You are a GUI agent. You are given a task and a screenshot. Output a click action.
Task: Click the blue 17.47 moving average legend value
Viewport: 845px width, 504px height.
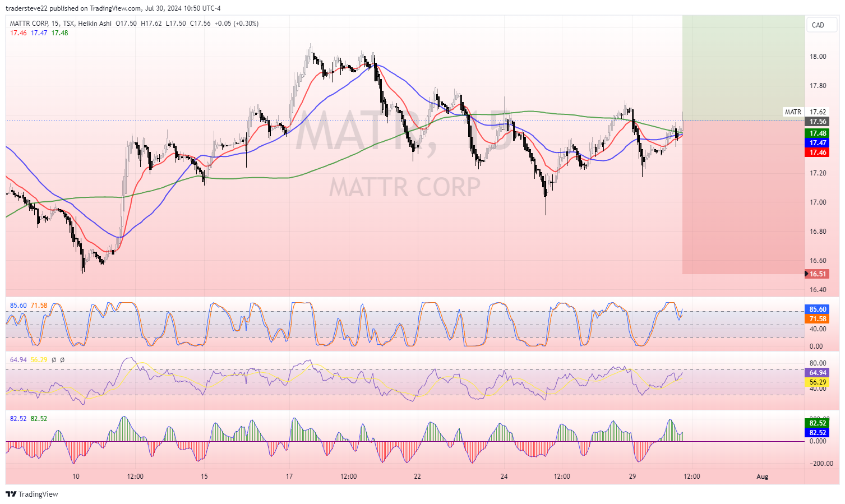(39, 33)
